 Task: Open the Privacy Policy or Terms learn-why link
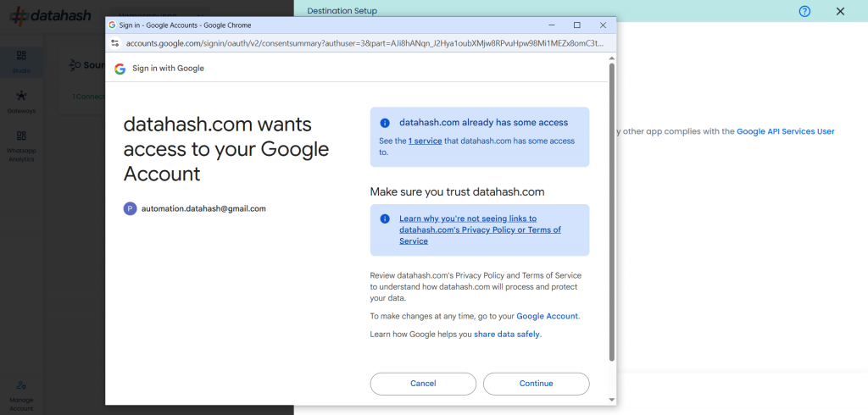click(x=480, y=230)
